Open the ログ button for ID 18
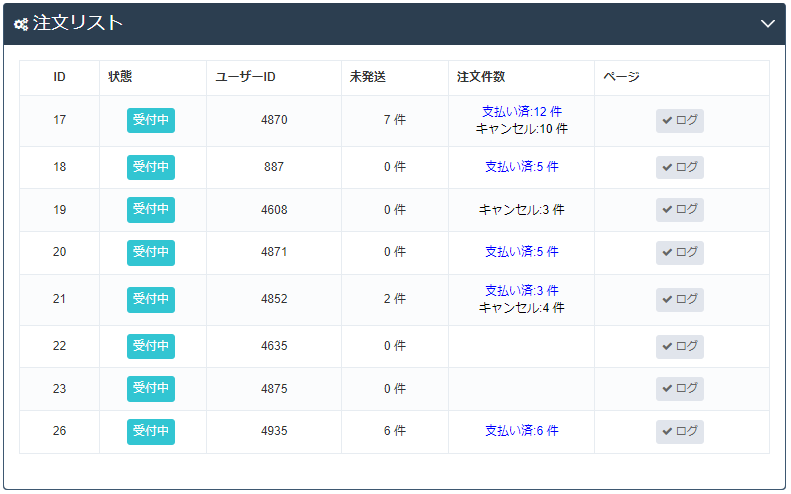The height and width of the screenshot is (494, 791). coord(680,167)
